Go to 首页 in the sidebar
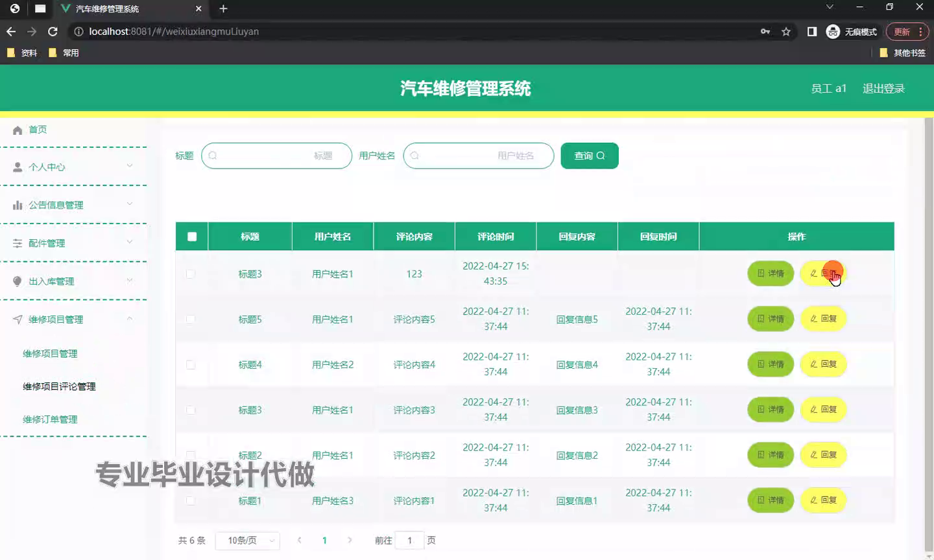The height and width of the screenshot is (560, 934). (38, 130)
